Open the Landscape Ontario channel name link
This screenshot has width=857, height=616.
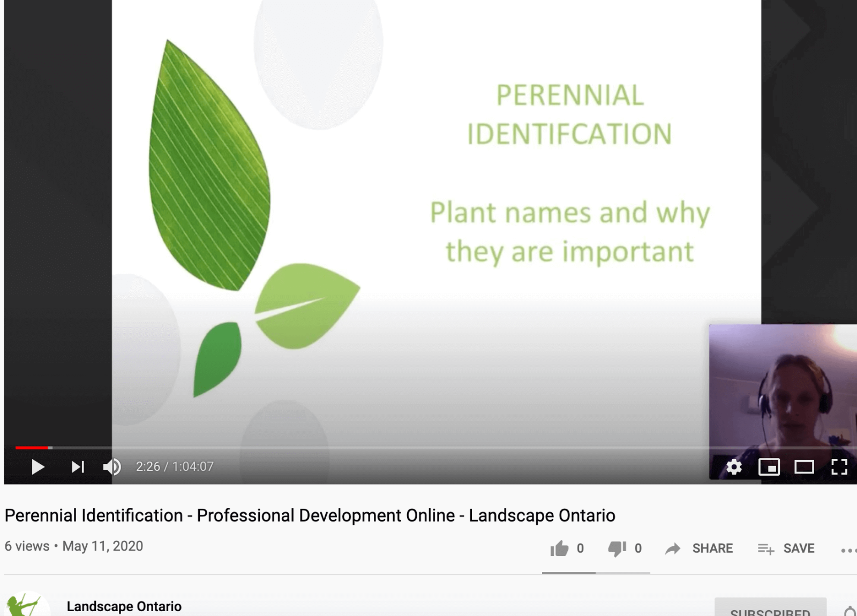(x=124, y=606)
